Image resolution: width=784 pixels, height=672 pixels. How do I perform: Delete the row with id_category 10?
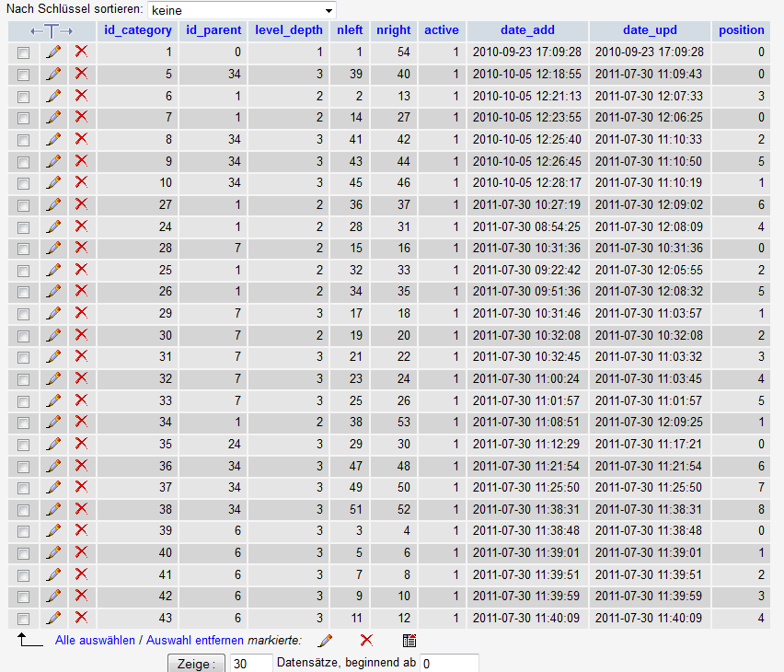[81, 182]
